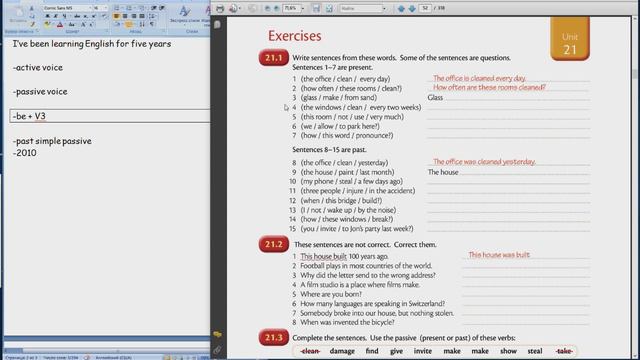Open the Line Spacing dropdown in Word

(x=152, y=16)
